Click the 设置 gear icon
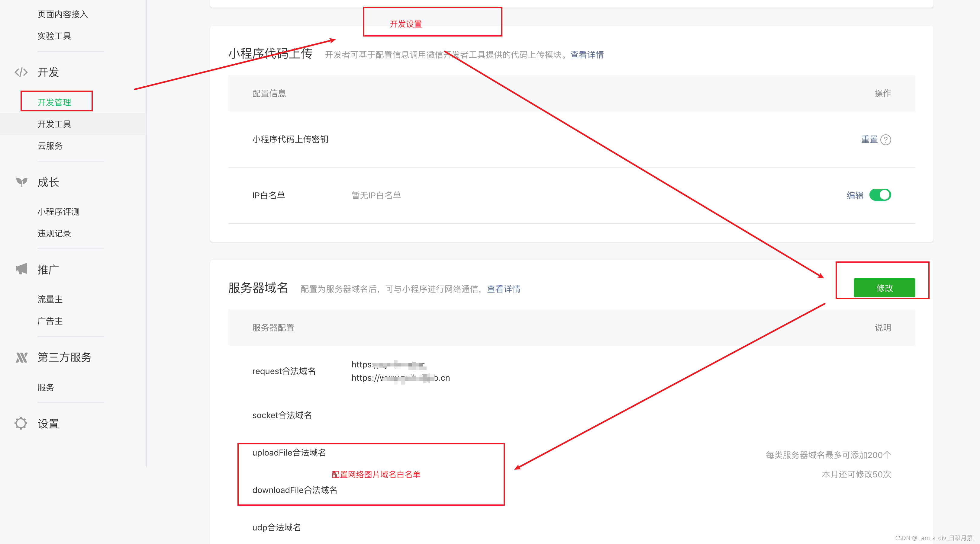This screenshot has width=980, height=544. 21,423
